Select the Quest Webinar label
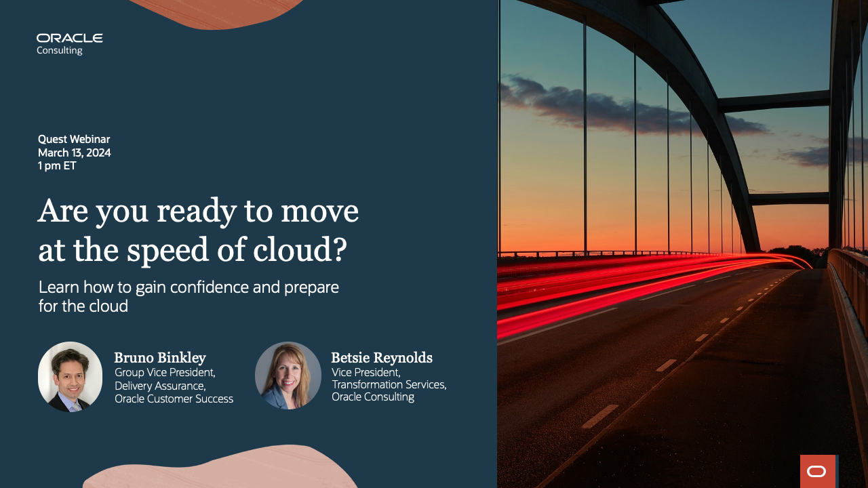Image resolution: width=868 pixels, height=488 pixels. click(74, 139)
